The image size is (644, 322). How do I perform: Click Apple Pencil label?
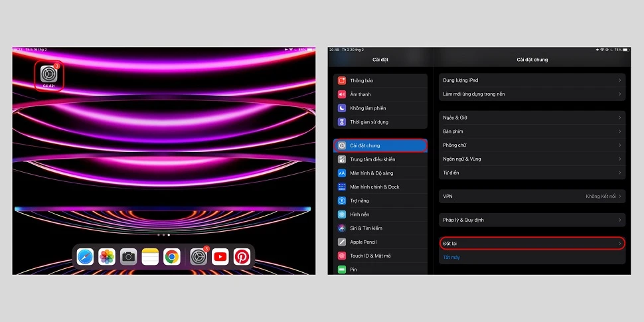coord(363,242)
